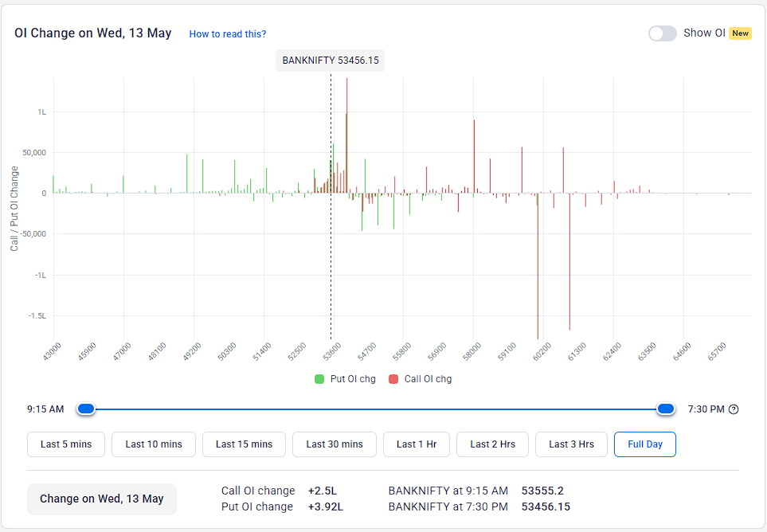This screenshot has height=532, width=767.
Task: Click the 53555.2 BANKNIFTY opening value
Action: [x=542, y=491]
